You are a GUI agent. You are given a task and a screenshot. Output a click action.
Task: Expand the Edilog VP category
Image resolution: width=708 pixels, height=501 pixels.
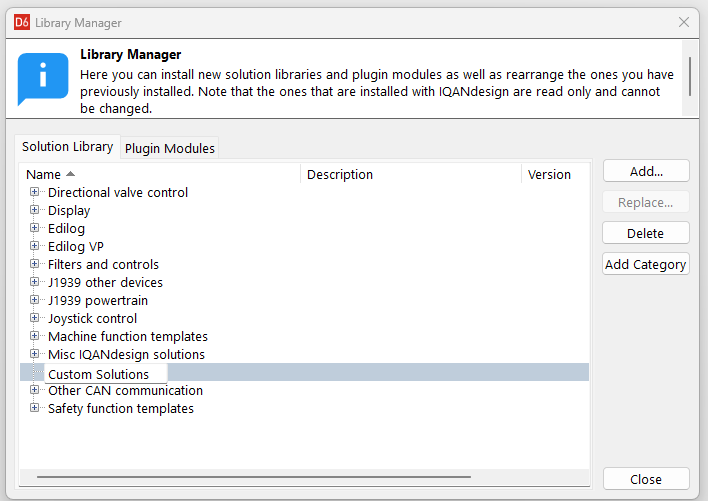click(x=34, y=246)
